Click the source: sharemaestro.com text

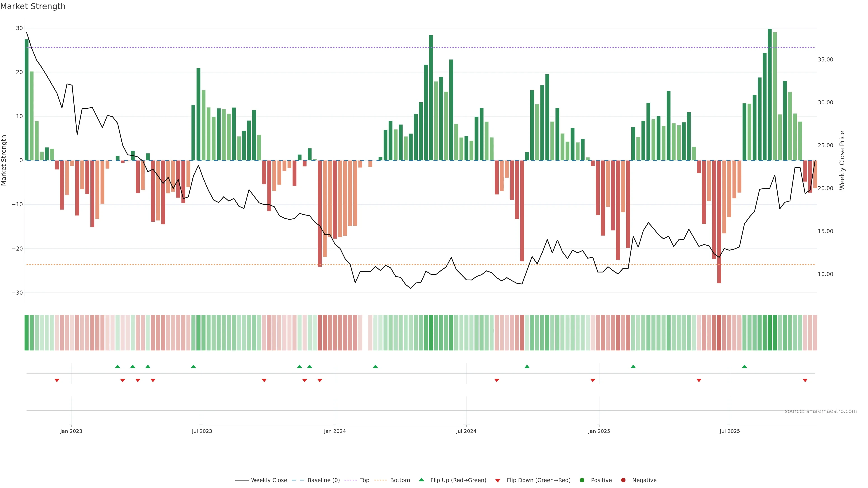[x=821, y=411]
